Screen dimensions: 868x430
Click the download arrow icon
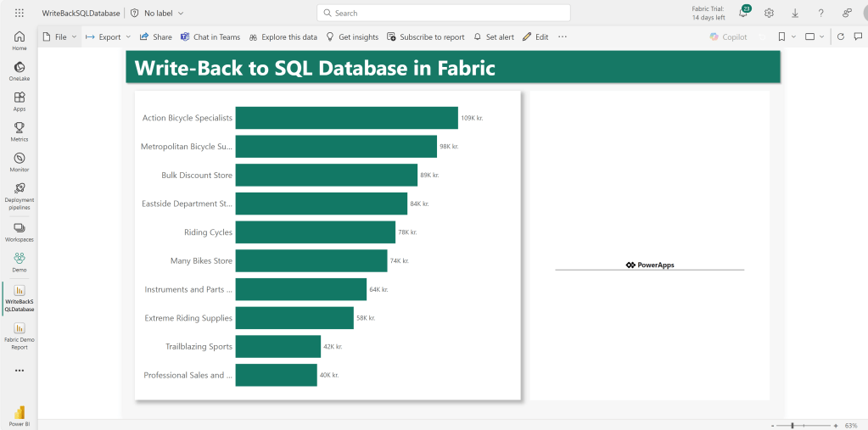coord(795,13)
